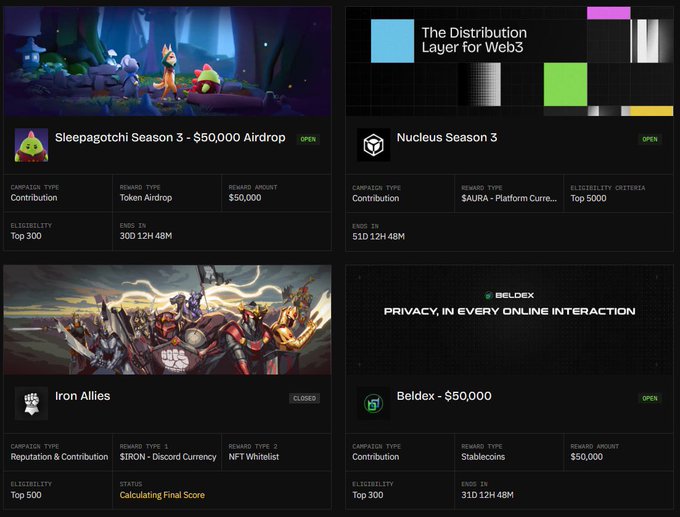This screenshot has width=680, height=517.
Task: Click OPEN status badge on Sleepagotchi card
Action: pos(308,139)
